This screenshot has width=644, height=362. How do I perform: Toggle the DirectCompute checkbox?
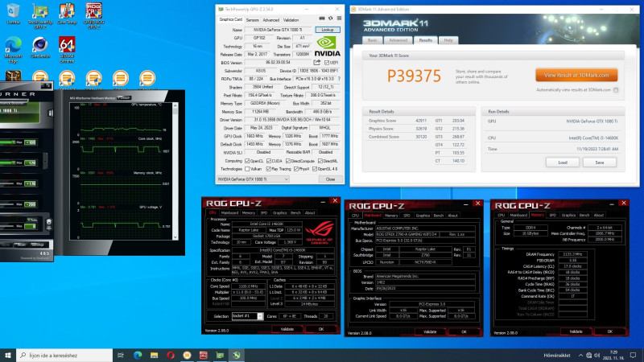(x=288, y=162)
